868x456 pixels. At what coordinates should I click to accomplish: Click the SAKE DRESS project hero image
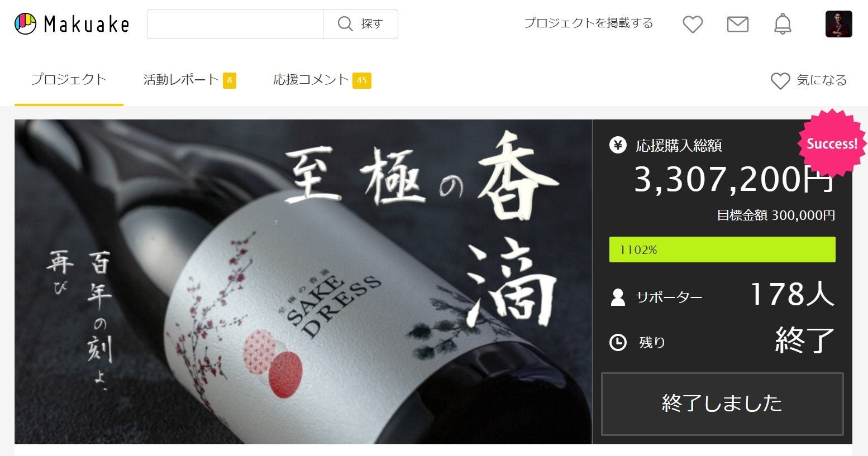pyautogui.click(x=303, y=282)
